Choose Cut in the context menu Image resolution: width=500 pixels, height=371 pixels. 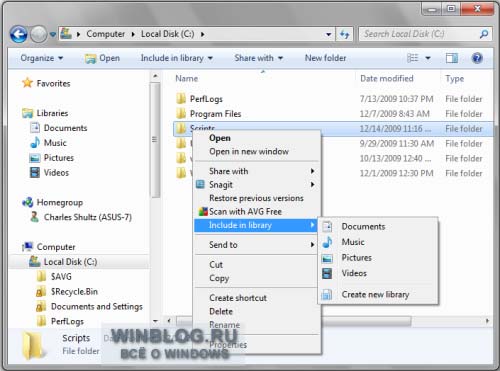216,265
